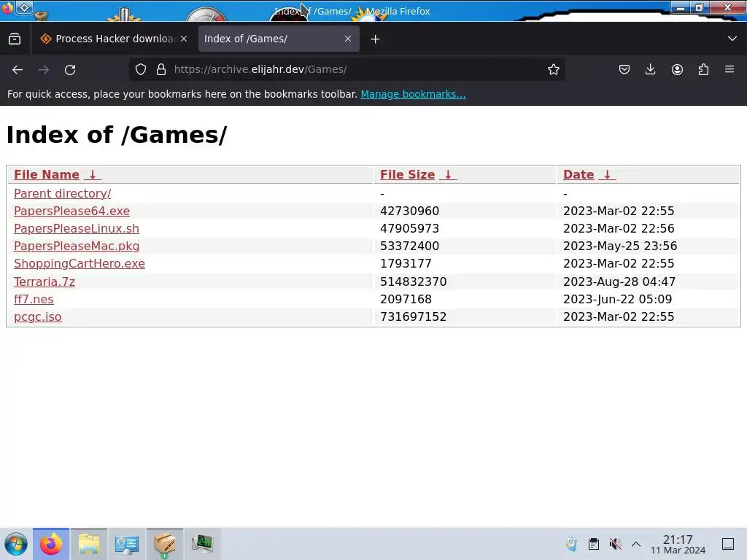Open the Firefox account icon

tap(677, 69)
